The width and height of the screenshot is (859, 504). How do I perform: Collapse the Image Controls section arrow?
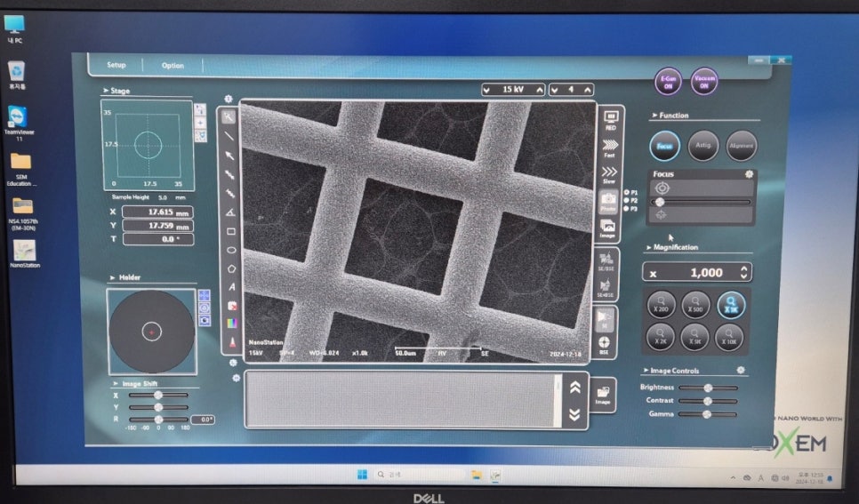(x=646, y=371)
